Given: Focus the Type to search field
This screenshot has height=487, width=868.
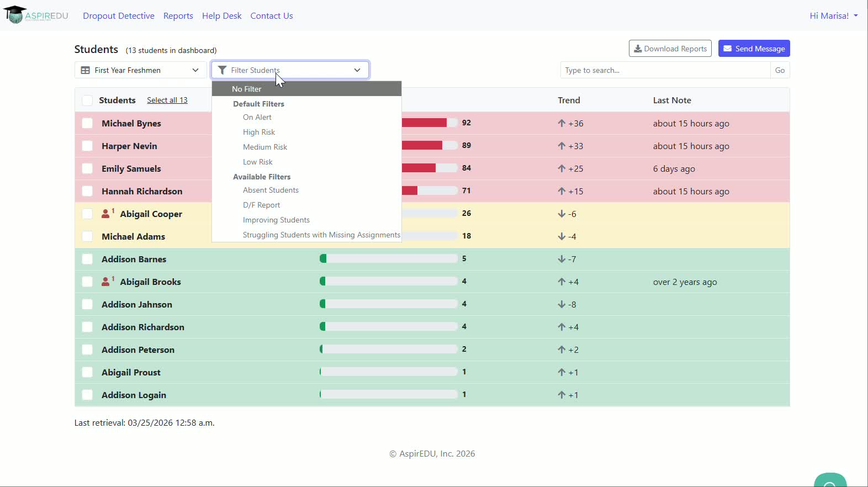Looking at the screenshot, I should click(665, 70).
